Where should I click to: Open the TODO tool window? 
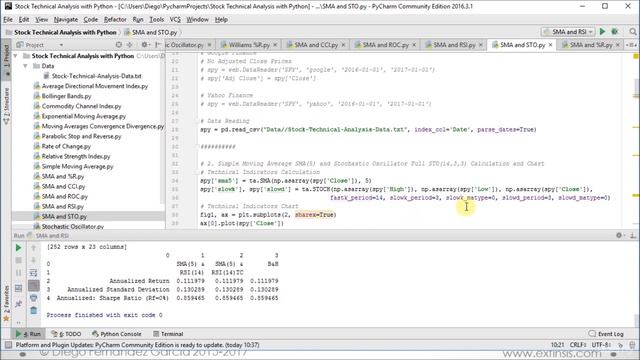point(66,334)
